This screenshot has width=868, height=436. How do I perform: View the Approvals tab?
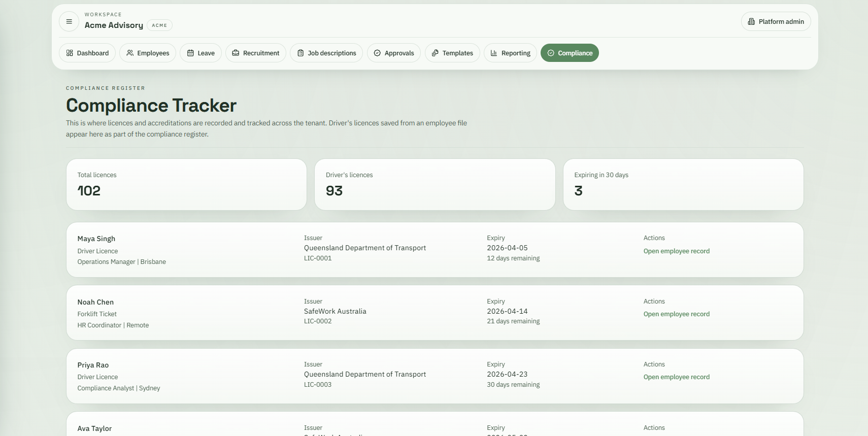[x=394, y=53]
